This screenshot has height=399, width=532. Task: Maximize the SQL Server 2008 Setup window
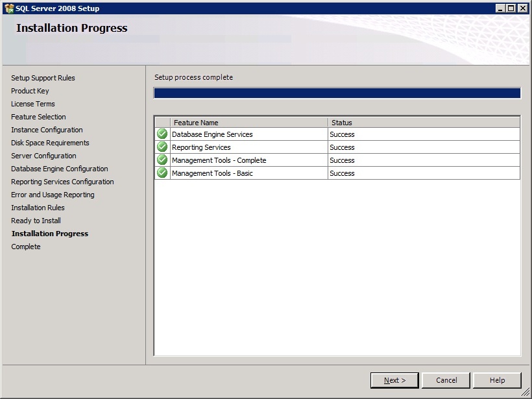pyautogui.click(x=511, y=8)
